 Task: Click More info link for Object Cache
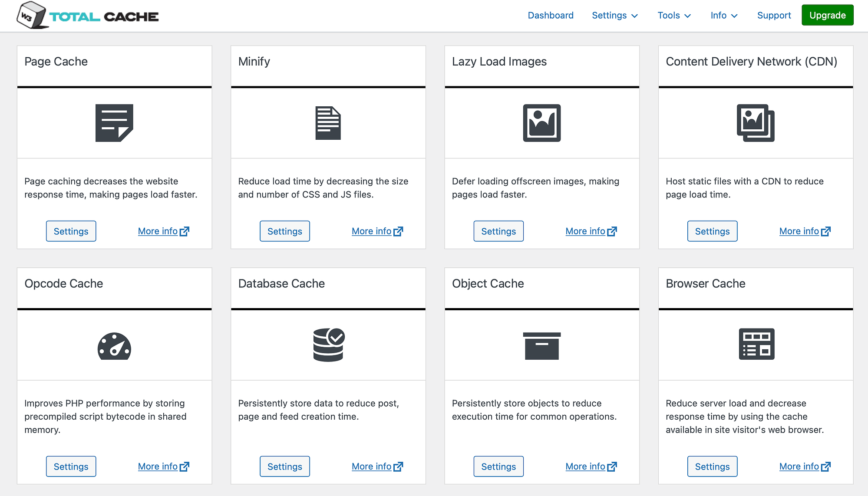pyautogui.click(x=591, y=466)
